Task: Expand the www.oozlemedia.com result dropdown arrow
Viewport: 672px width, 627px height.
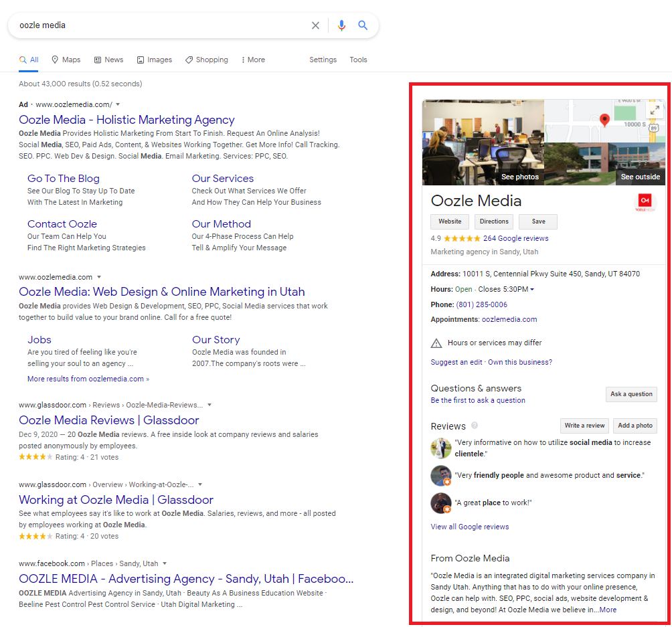Action: pos(99,277)
